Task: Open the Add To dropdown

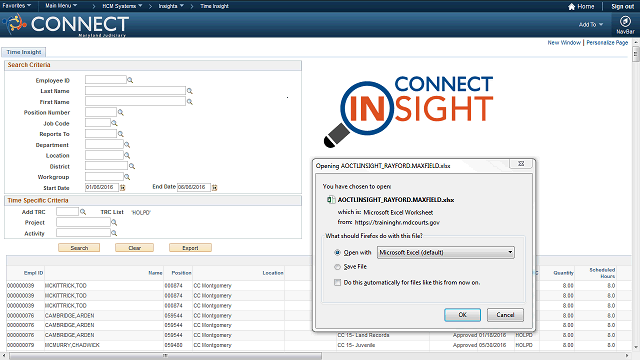Action: tap(591, 24)
